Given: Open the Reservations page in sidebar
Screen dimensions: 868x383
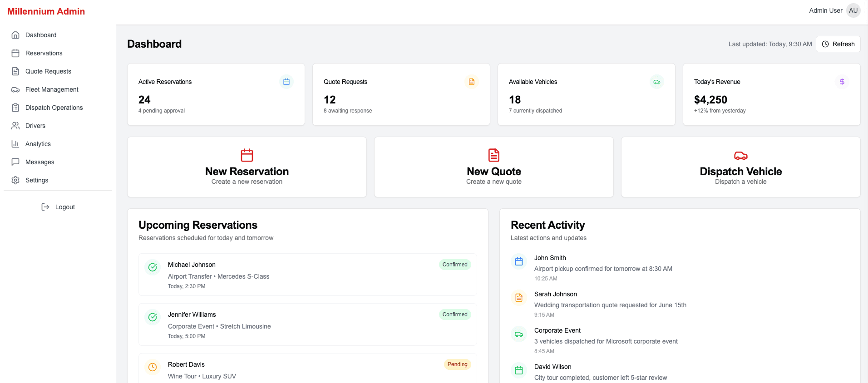Looking at the screenshot, I should [x=44, y=53].
